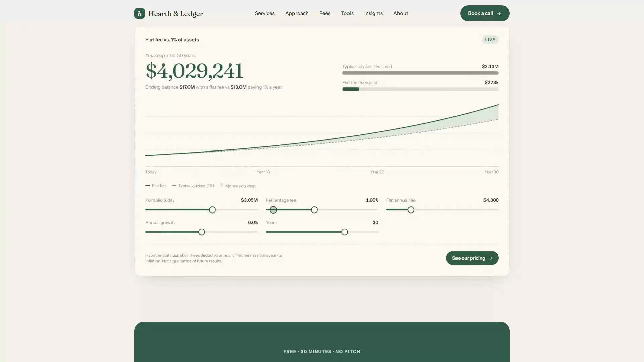The width and height of the screenshot is (644, 362).
Task: Click the $3.05M portfolio value
Action: [x=249, y=200]
